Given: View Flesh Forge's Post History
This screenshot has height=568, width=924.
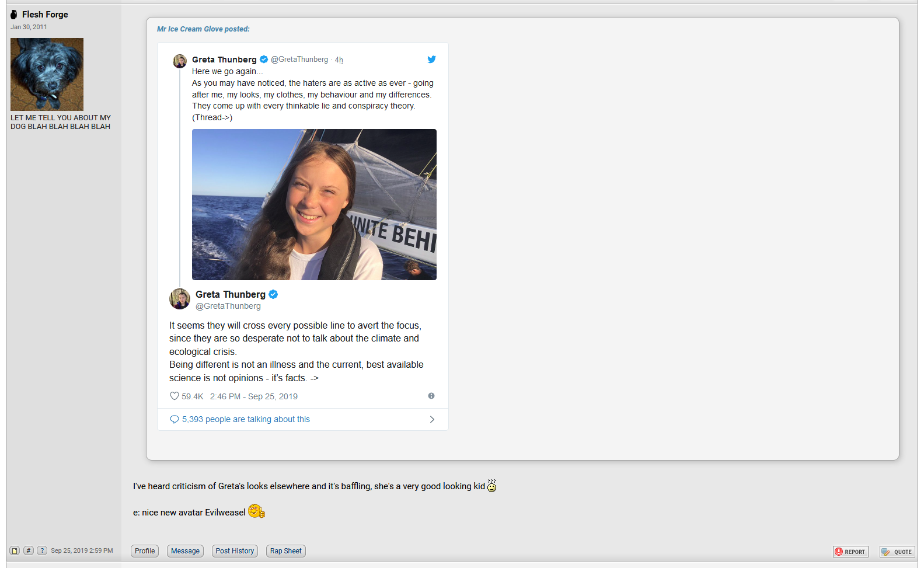Looking at the screenshot, I should click(235, 551).
